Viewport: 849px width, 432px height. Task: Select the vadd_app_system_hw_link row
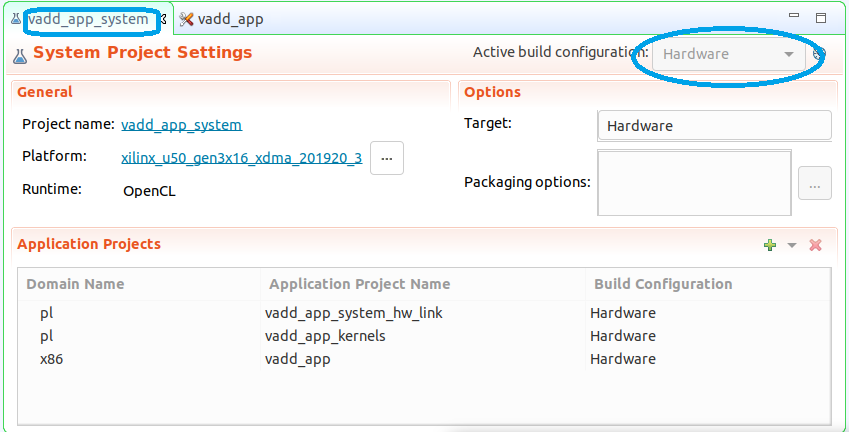[424, 313]
